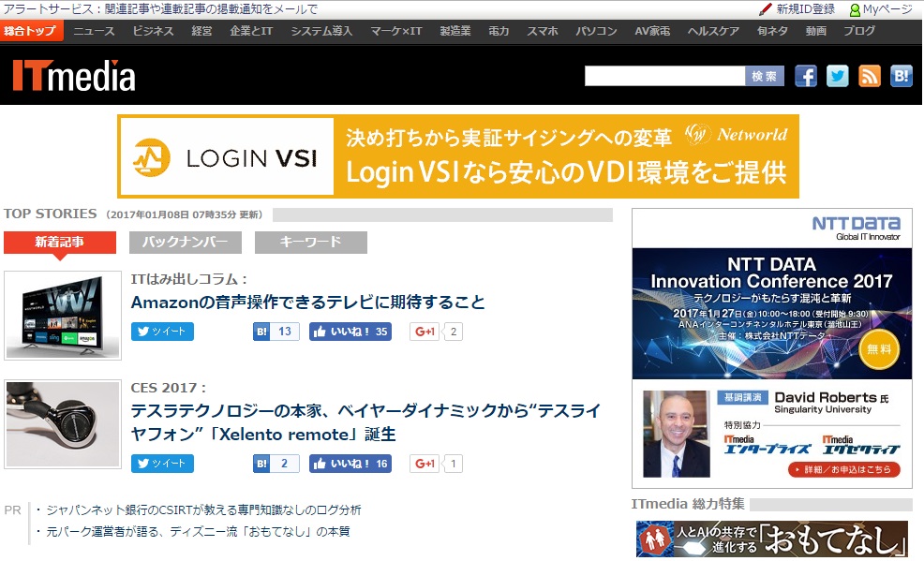Open ブログ in navigation bar

[x=858, y=31]
